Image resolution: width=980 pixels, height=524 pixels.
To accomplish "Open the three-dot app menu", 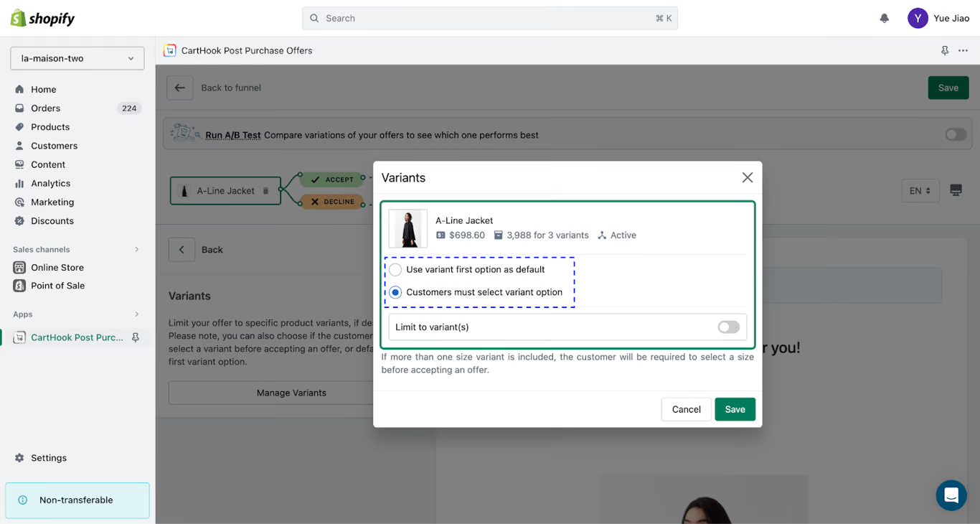I will (x=963, y=50).
